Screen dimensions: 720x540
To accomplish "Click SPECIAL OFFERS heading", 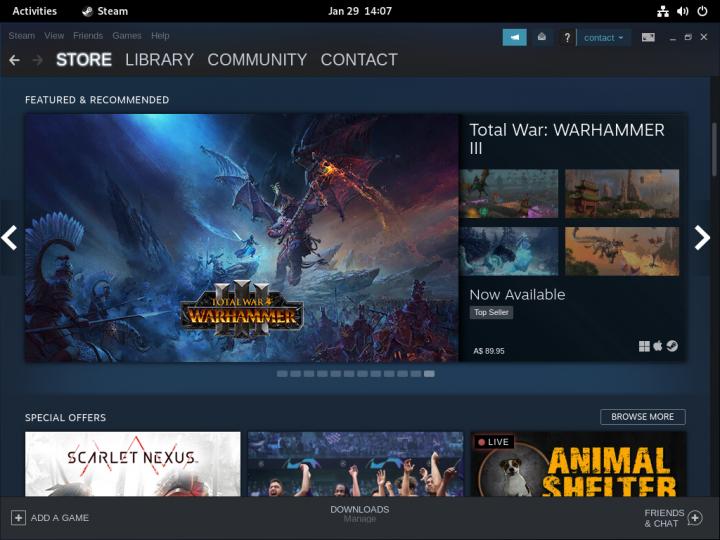I will pyautogui.click(x=65, y=417).
